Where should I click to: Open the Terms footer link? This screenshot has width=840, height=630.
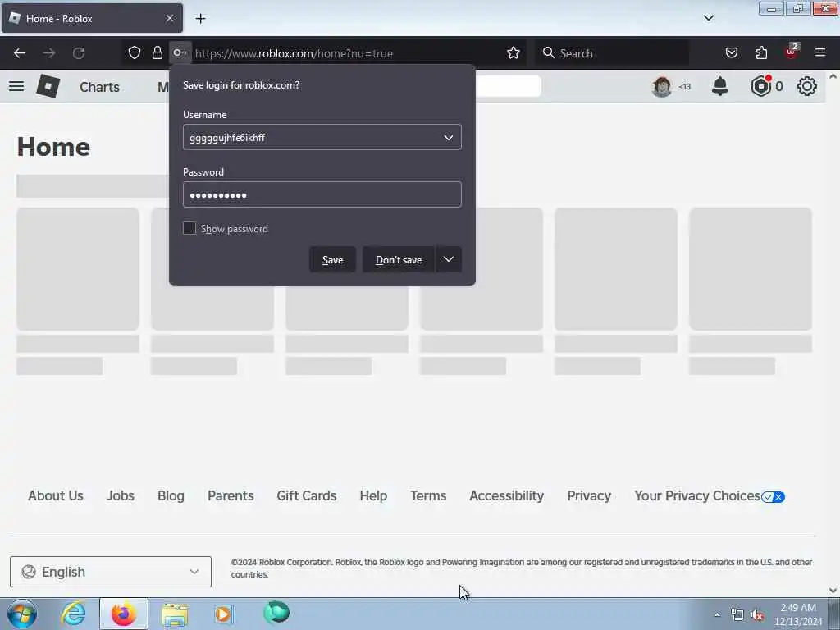[428, 495]
